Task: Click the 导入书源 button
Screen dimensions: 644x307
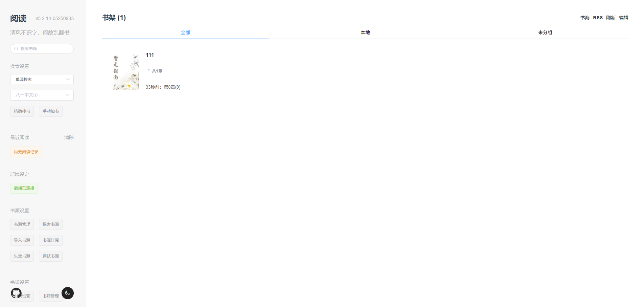Action: (22, 240)
